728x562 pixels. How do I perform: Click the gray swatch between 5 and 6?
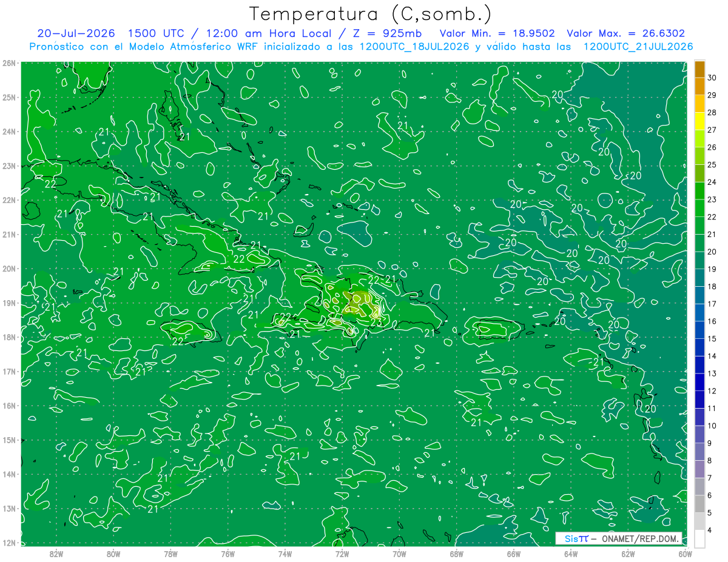pyautogui.click(x=699, y=503)
